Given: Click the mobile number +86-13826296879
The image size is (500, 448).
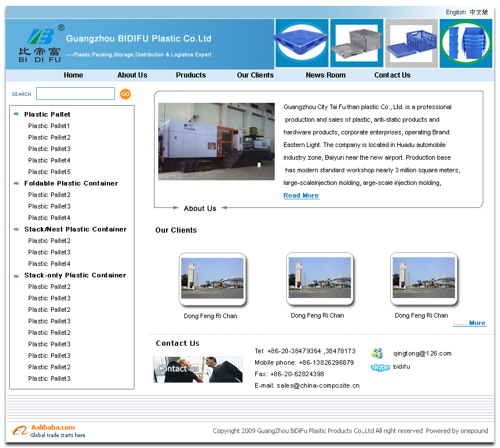Looking at the screenshot, I should click(x=326, y=362).
